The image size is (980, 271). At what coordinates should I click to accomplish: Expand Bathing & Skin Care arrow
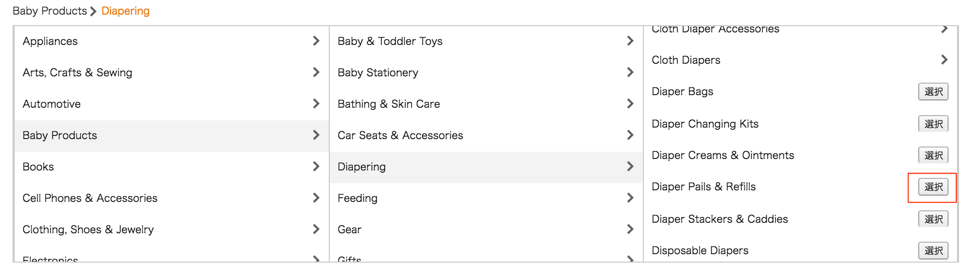click(630, 104)
